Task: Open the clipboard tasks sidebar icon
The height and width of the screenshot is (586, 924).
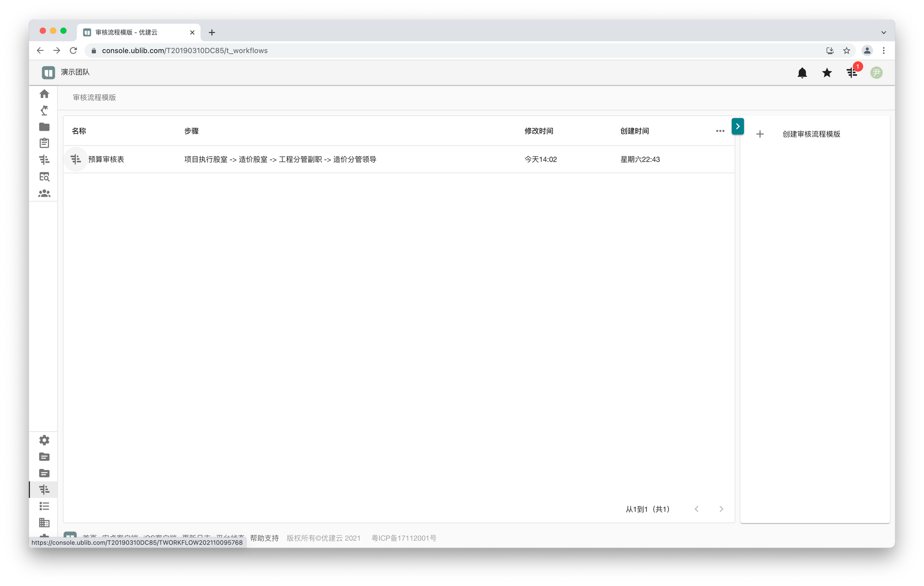Action: 44,143
